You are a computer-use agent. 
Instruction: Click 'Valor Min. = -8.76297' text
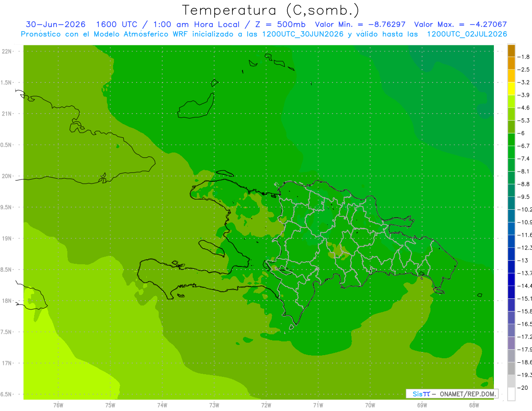(360, 24)
